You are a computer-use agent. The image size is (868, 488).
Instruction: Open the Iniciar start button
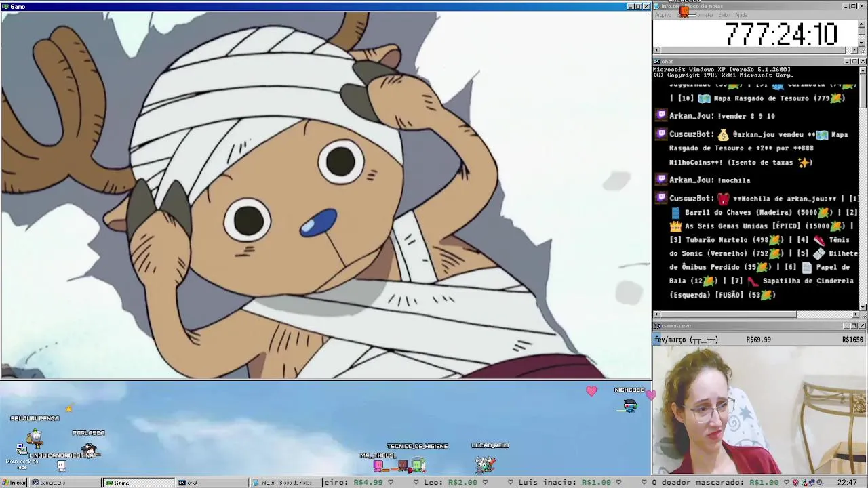14,483
